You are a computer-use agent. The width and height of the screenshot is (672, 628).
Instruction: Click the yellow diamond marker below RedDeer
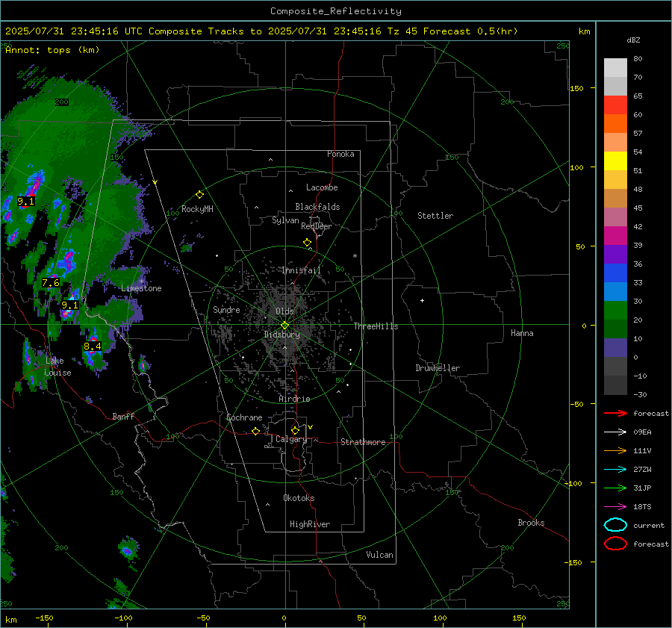(307, 243)
